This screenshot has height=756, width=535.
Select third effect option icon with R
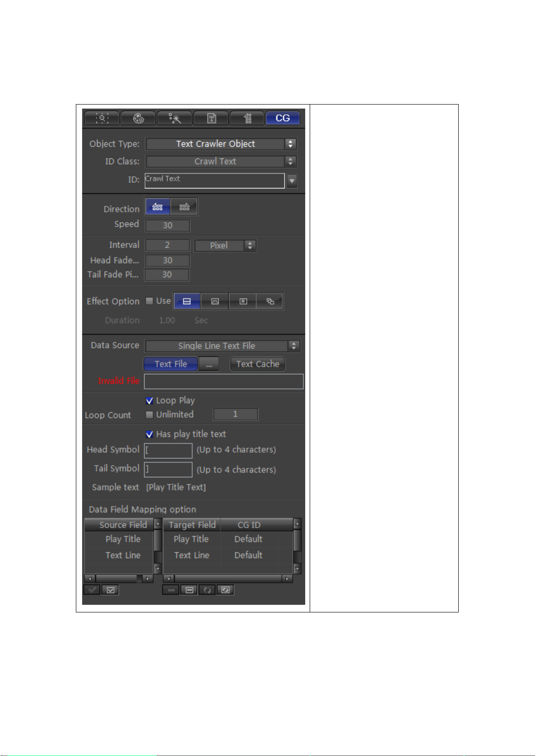coord(243,302)
